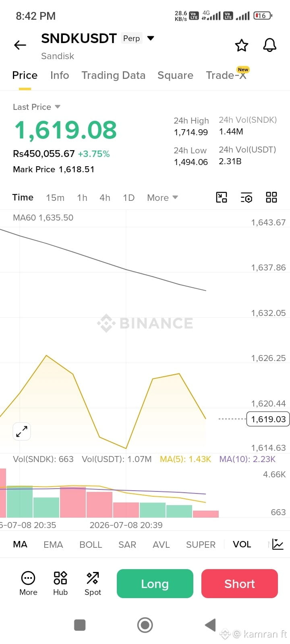290x644 pixels.
Task: Open the multi-chart grid layout icon
Action: coord(271,197)
